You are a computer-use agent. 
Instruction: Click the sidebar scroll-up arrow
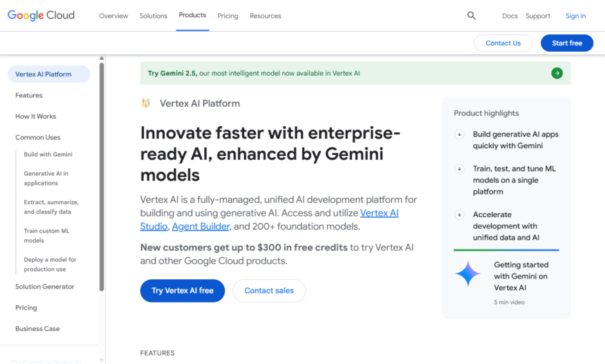coord(101,58)
